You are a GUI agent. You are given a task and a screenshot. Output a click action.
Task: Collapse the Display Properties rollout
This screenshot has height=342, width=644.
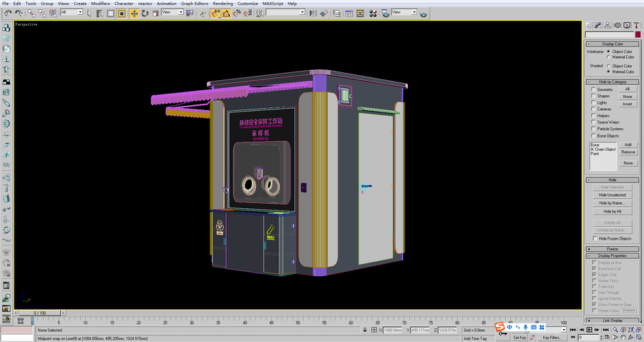tap(613, 255)
